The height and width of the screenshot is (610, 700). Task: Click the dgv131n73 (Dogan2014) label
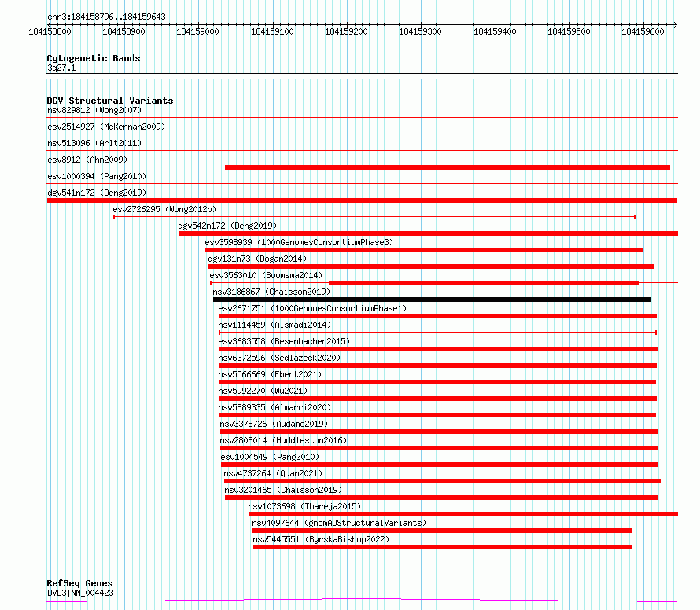(258, 259)
